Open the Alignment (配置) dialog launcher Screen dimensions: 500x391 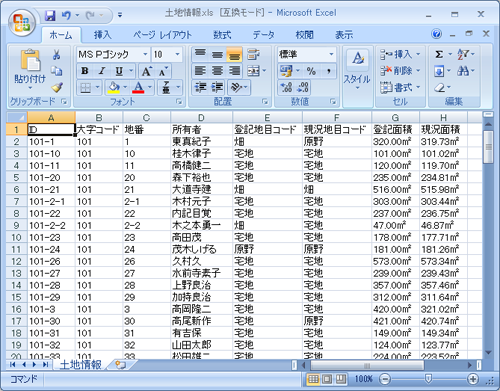click(265, 101)
